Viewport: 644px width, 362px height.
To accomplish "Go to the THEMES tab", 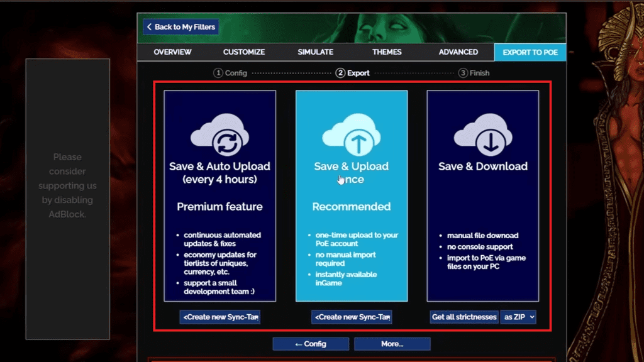I will (387, 52).
